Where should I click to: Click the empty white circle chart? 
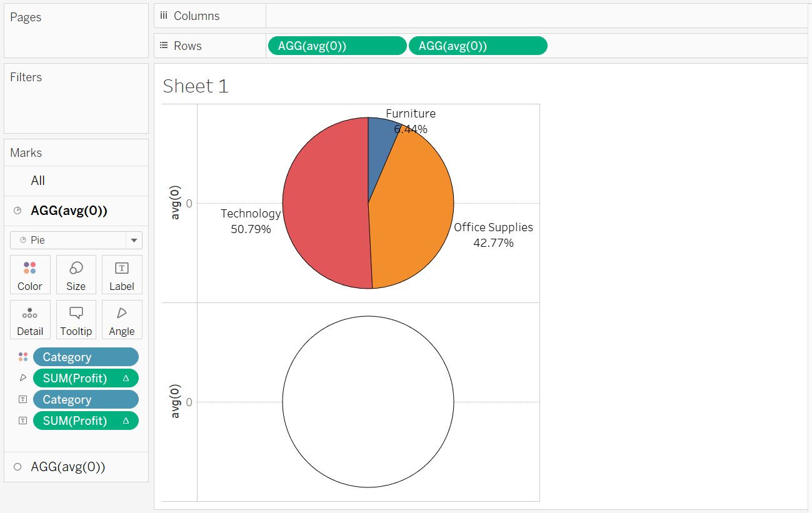368,402
